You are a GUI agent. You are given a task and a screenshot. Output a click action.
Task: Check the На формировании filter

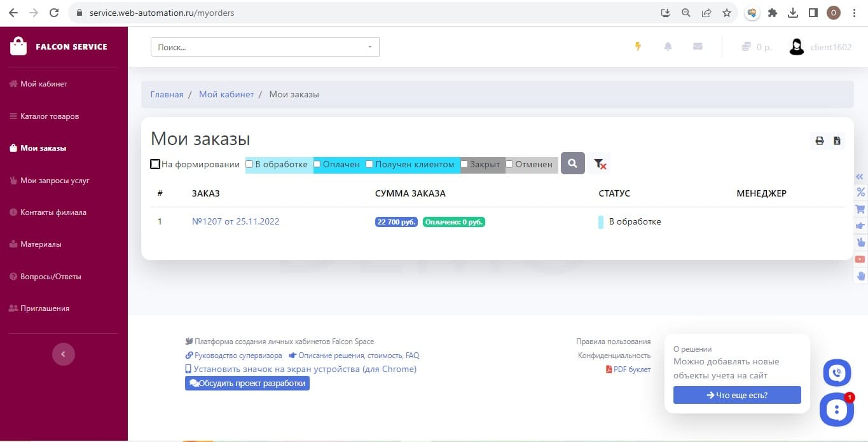click(x=155, y=164)
